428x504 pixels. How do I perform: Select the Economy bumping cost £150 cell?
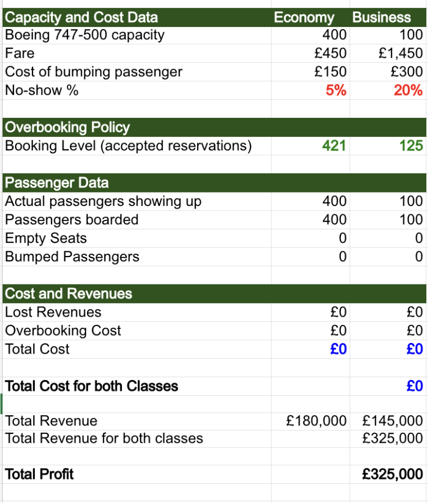(311, 72)
